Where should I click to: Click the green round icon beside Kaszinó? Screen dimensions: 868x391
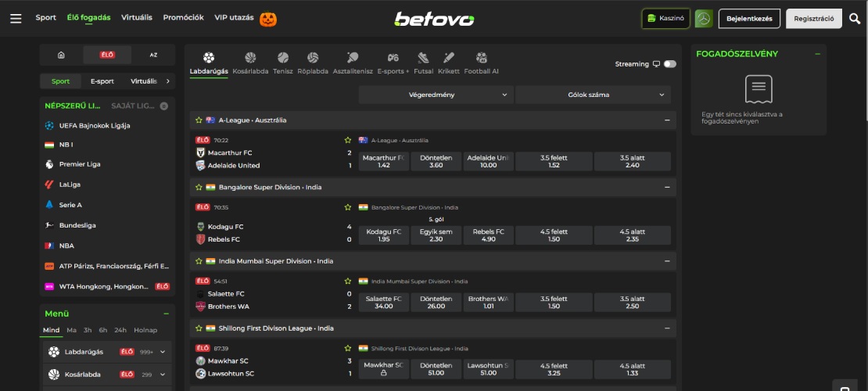point(704,18)
